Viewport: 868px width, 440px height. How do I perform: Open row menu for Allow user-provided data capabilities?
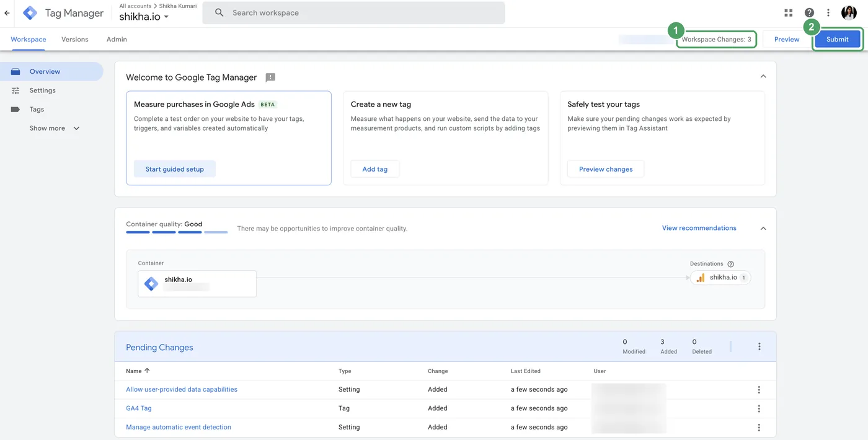point(759,390)
